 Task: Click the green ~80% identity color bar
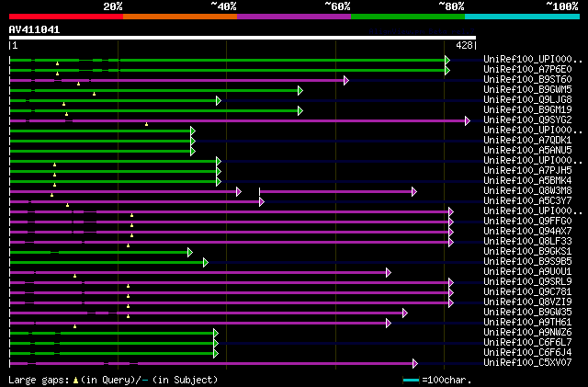(x=408, y=17)
